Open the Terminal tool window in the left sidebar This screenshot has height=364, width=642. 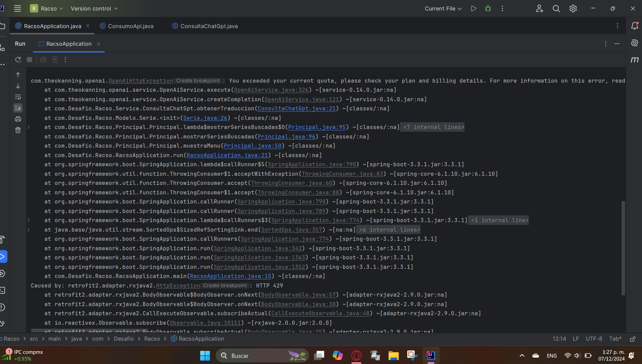click(2, 291)
